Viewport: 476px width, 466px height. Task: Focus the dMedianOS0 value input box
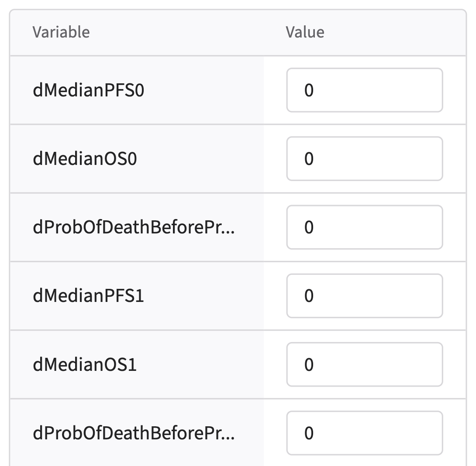point(365,159)
